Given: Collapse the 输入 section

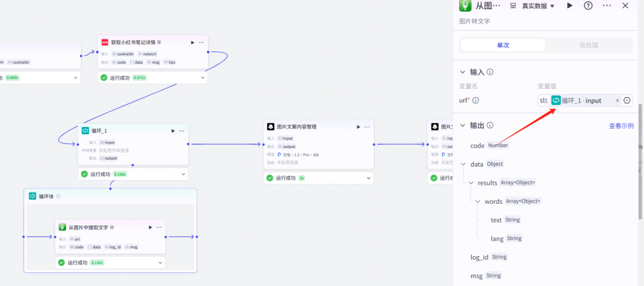Looking at the screenshot, I should tap(463, 72).
